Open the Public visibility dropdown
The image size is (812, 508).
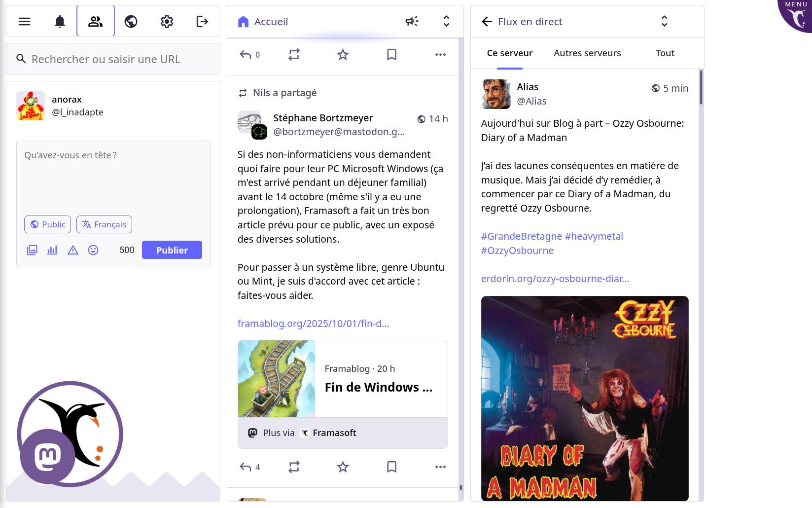[x=47, y=224]
